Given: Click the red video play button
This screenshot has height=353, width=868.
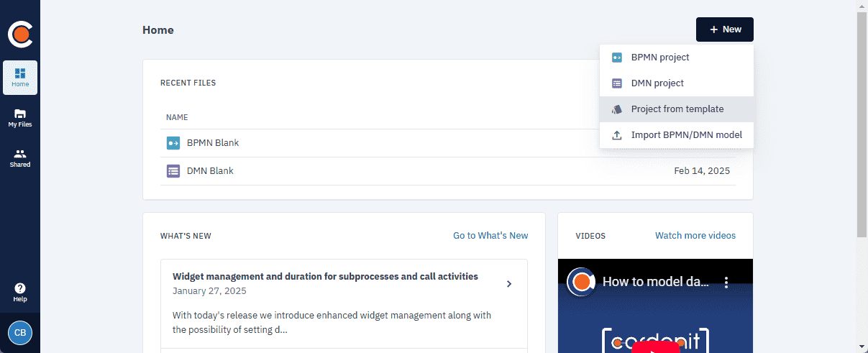Looking at the screenshot, I should coord(655,347).
